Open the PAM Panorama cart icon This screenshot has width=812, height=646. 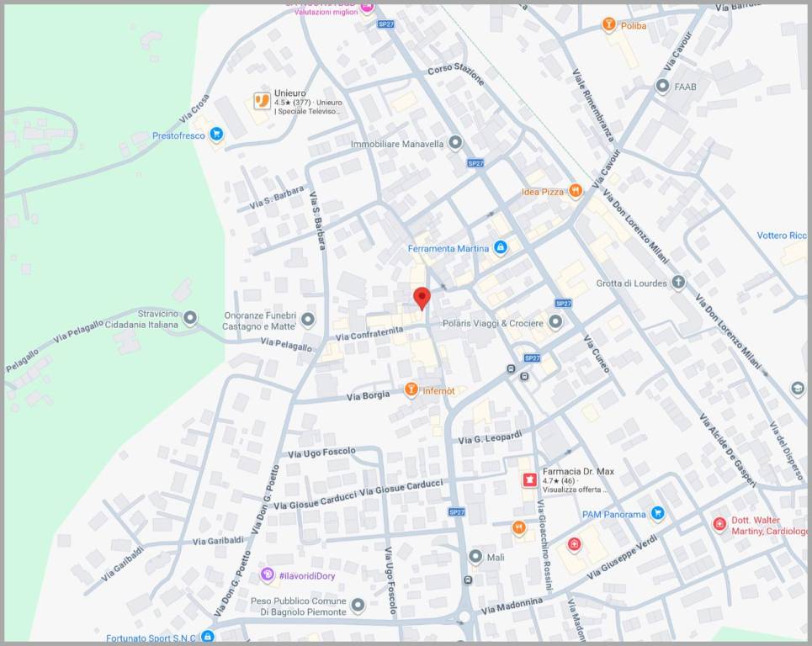(657, 513)
